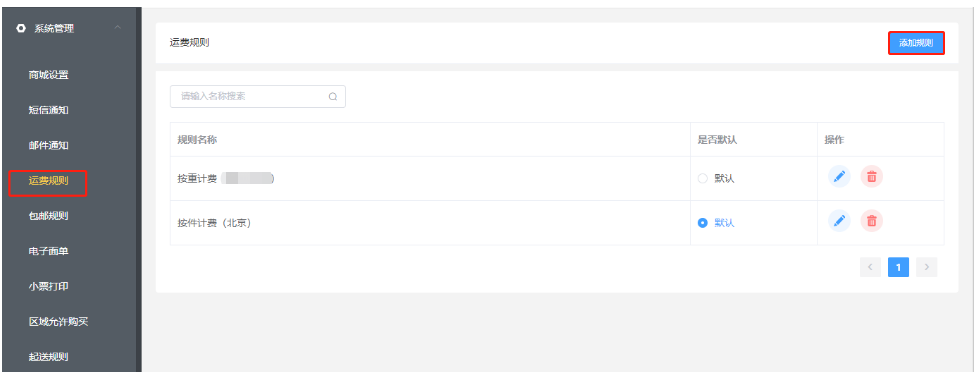Open 商城设置 in the sidebar
Image resolution: width=975 pixels, height=372 pixels.
pyautogui.click(x=49, y=75)
